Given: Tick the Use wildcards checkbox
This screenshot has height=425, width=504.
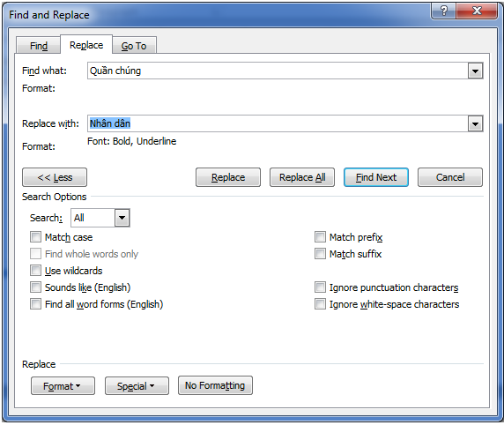Looking at the screenshot, I should tap(35, 271).
